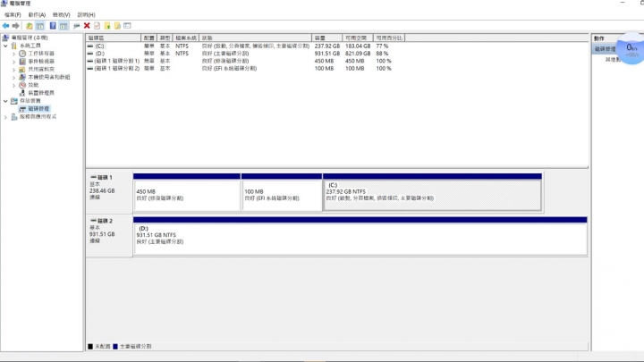Click the 系統工具 tools icon in tree
The image size is (644, 362).
(x=14, y=46)
